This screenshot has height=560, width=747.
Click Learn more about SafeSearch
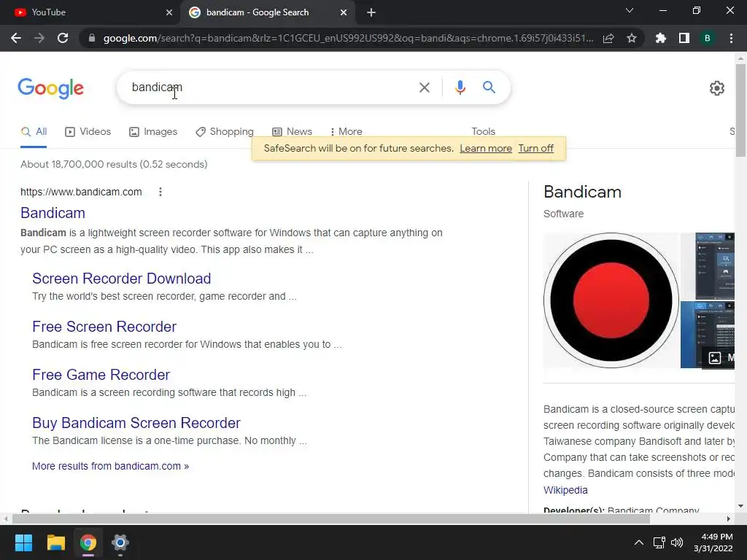coord(486,149)
